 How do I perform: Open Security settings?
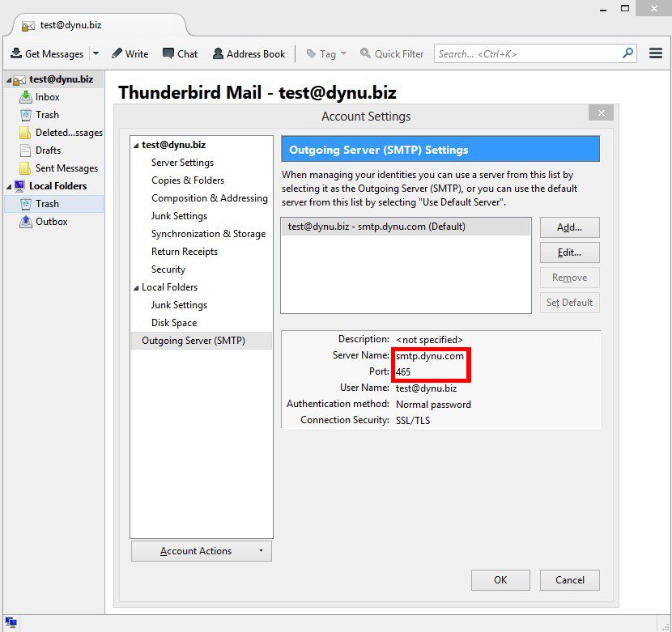(x=168, y=269)
